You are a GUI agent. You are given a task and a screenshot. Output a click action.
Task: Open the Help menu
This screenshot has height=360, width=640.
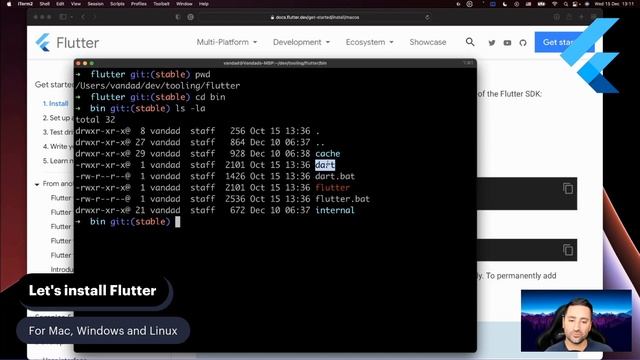204,4
